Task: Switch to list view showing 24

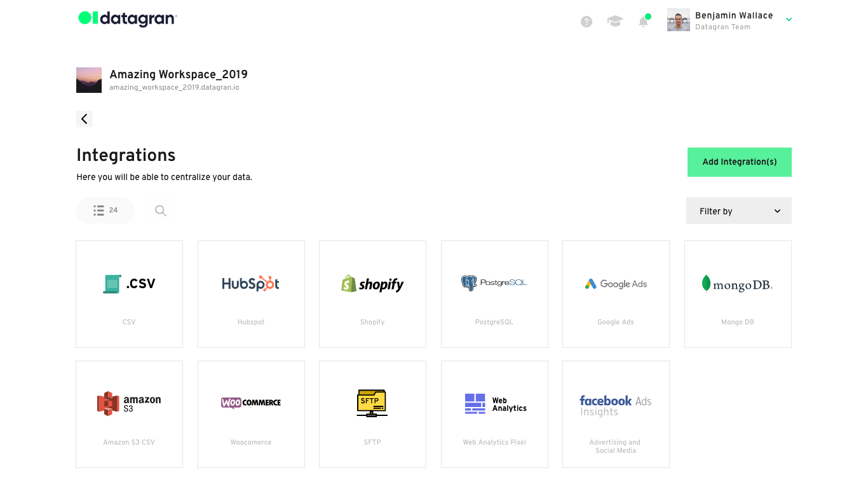Action: tap(105, 211)
